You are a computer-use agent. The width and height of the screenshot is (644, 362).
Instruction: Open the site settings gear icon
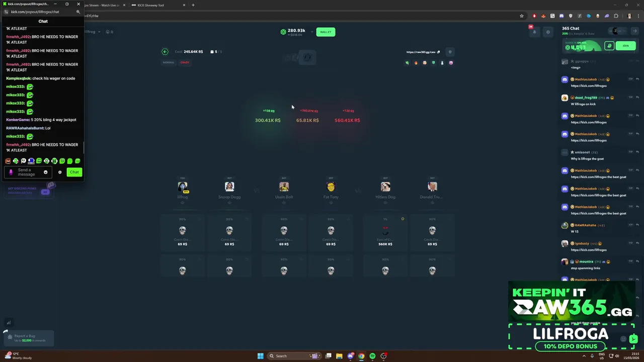coord(548,32)
